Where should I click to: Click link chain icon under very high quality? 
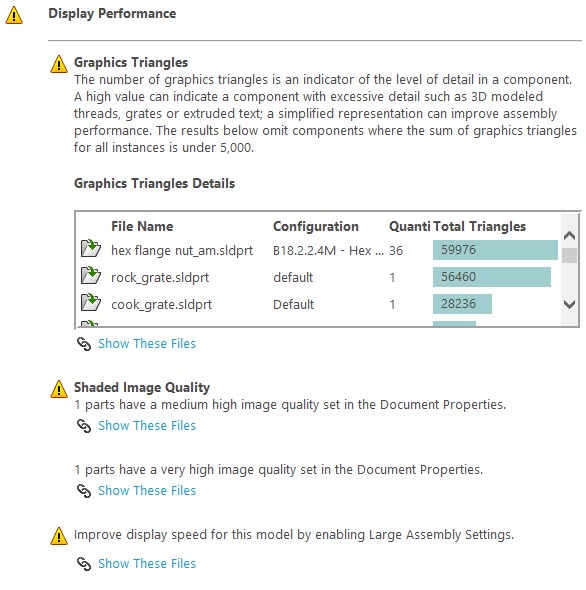pyautogui.click(x=84, y=491)
